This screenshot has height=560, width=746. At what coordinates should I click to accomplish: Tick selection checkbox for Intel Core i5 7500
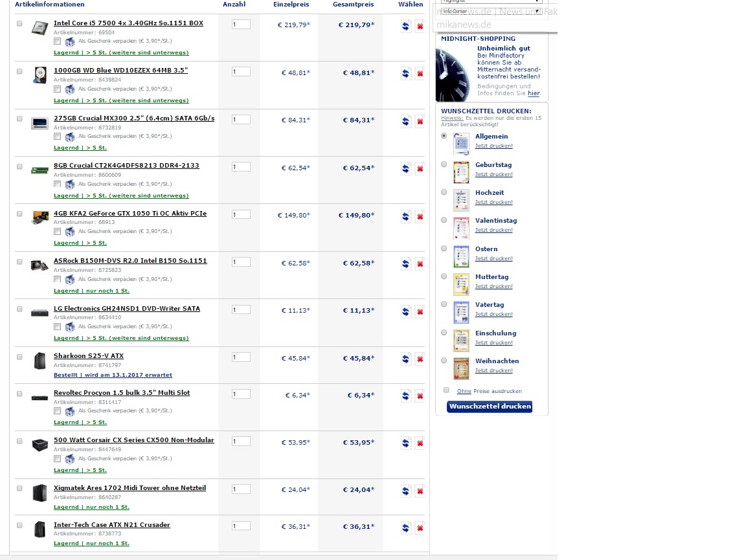pyautogui.click(x=19, y=23)
